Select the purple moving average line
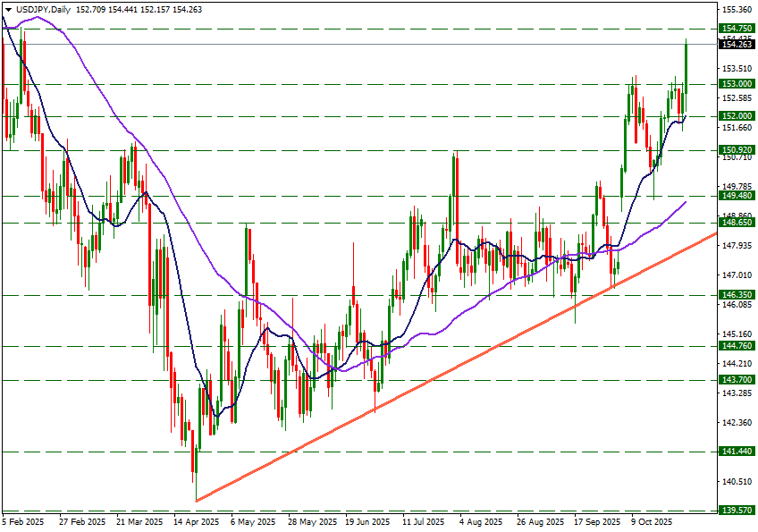The image size is (758, 532). pos(465,309)
